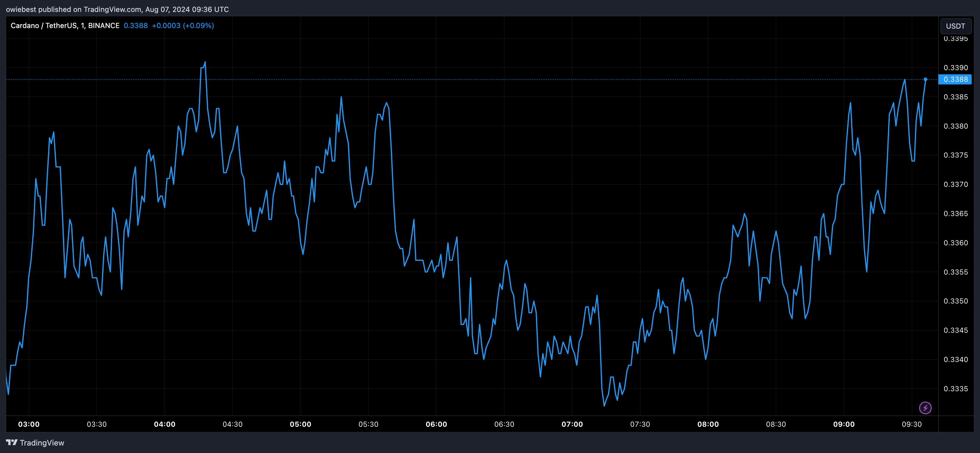980x453 pixels.
Task: Click the 0.3370 price axis label
Action: click(x=956, y=184)
